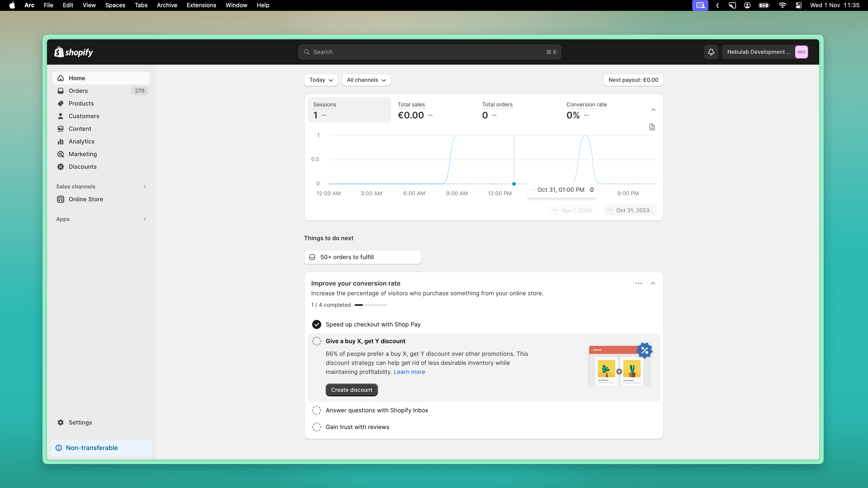The image size is (868, 488).
Task: Open the Arc File menu
Action: click(49, 5)
